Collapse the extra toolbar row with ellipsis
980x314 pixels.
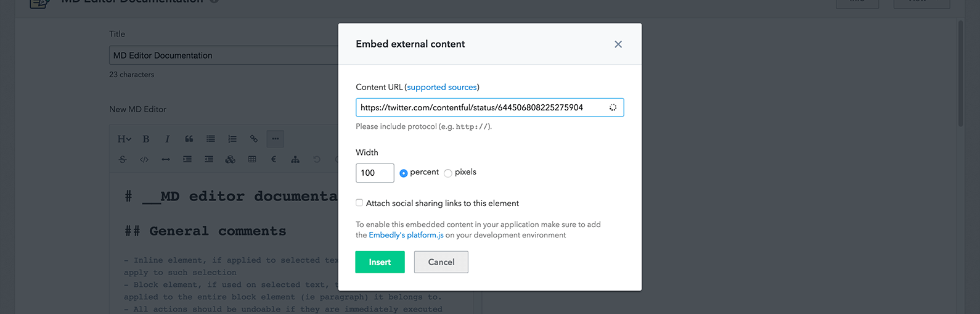point(276,139)
